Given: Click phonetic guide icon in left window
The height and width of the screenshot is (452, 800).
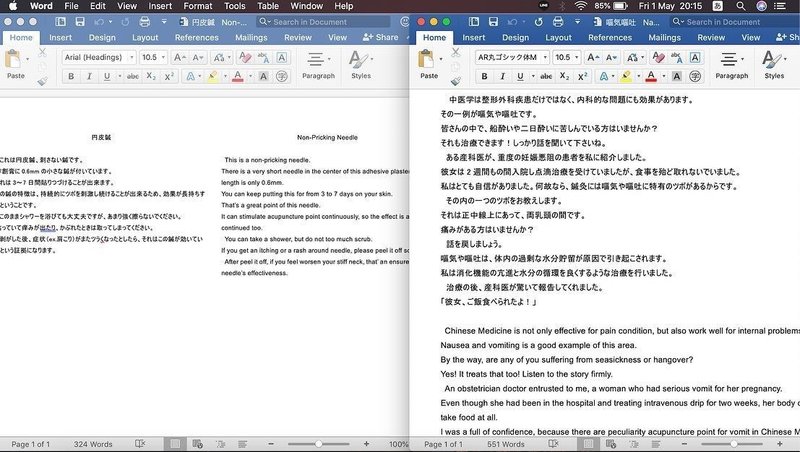Looking at the screenshot, I should [263, 58].
